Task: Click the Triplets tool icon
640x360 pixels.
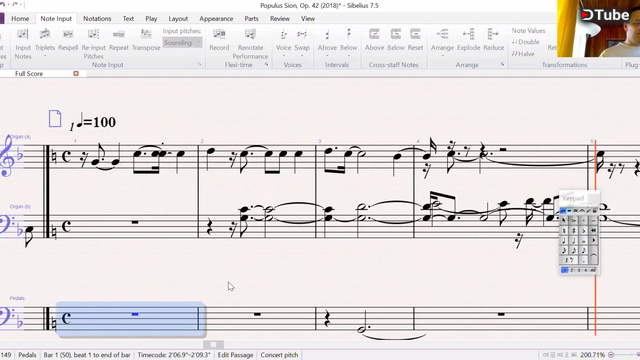Action: [44, 34]
